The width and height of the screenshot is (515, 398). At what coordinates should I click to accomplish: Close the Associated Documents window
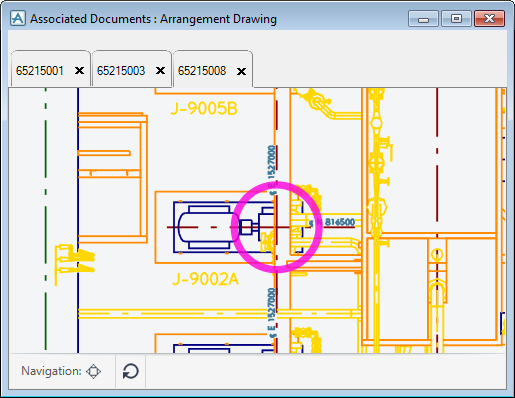tap(489, 19)
